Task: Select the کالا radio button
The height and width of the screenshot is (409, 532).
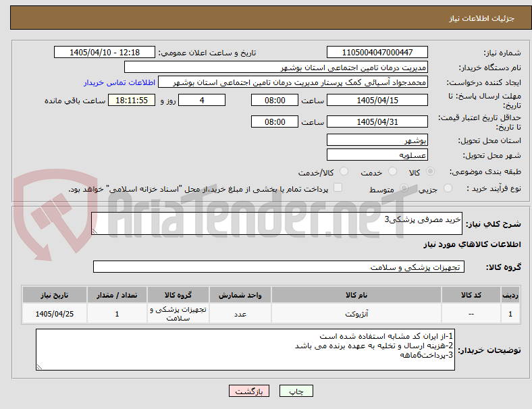Action: tap(430, 171)
